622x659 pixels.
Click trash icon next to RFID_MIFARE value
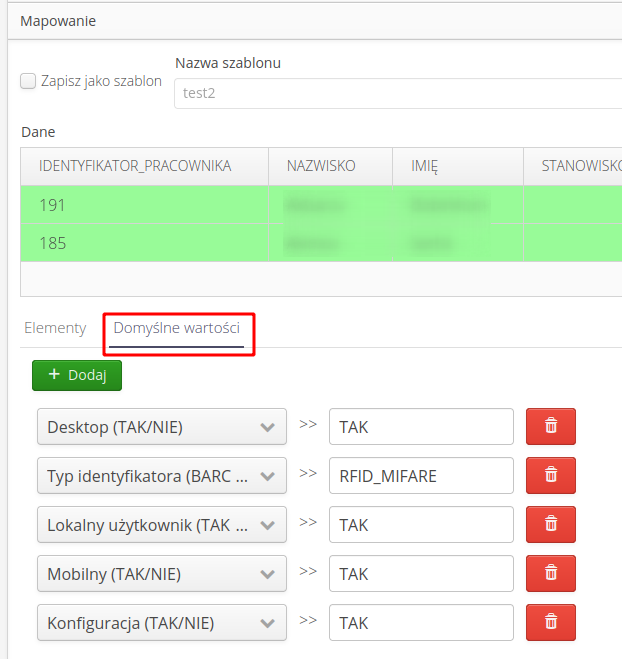550,476
